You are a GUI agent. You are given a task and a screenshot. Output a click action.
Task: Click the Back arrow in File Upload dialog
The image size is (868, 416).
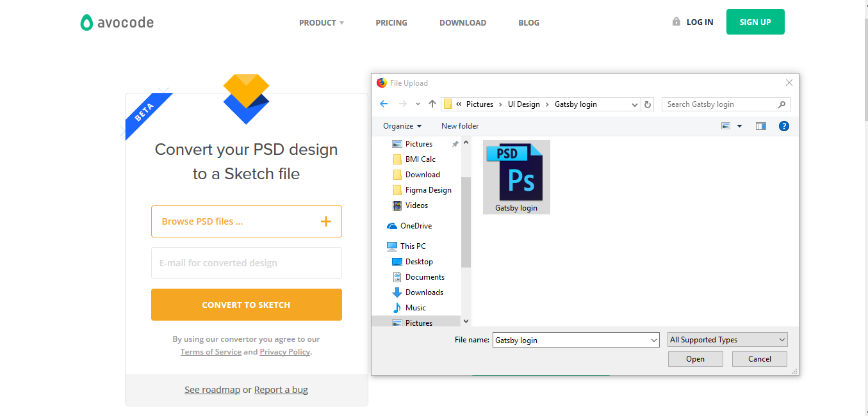click(x=384, y=104)
